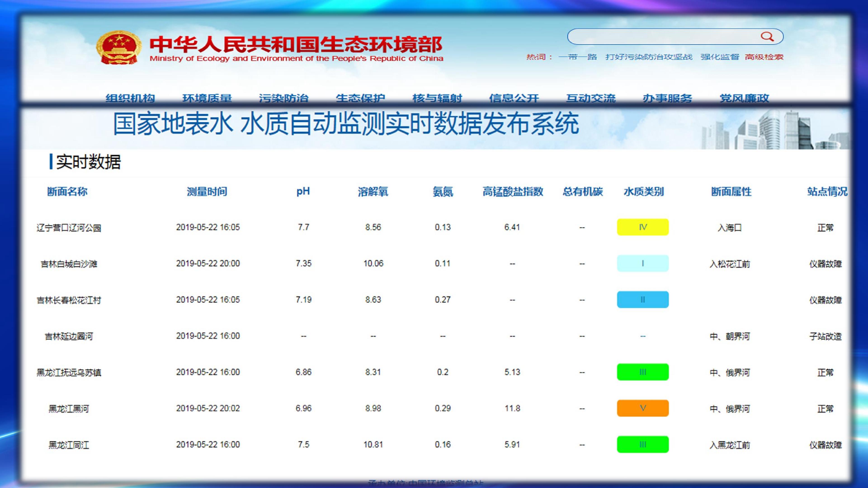The height and width of the screenshot is (488, 868).
Task: Click the 中华人民共和国生态环境部 site title
Action: 296,45
